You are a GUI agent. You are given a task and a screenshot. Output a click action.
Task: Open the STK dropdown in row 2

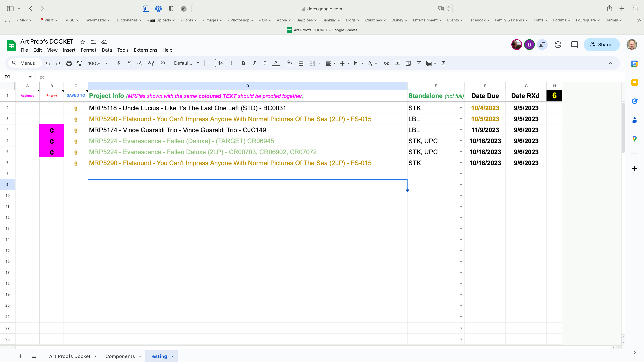click(461, 108)
